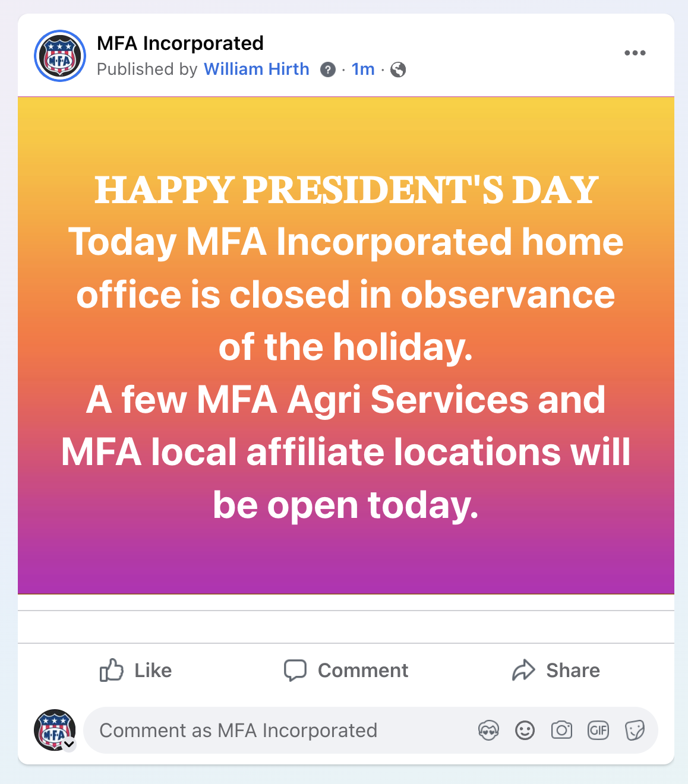Open William Hirth's profile link
The image size is (688, 784).
(257, 69)
